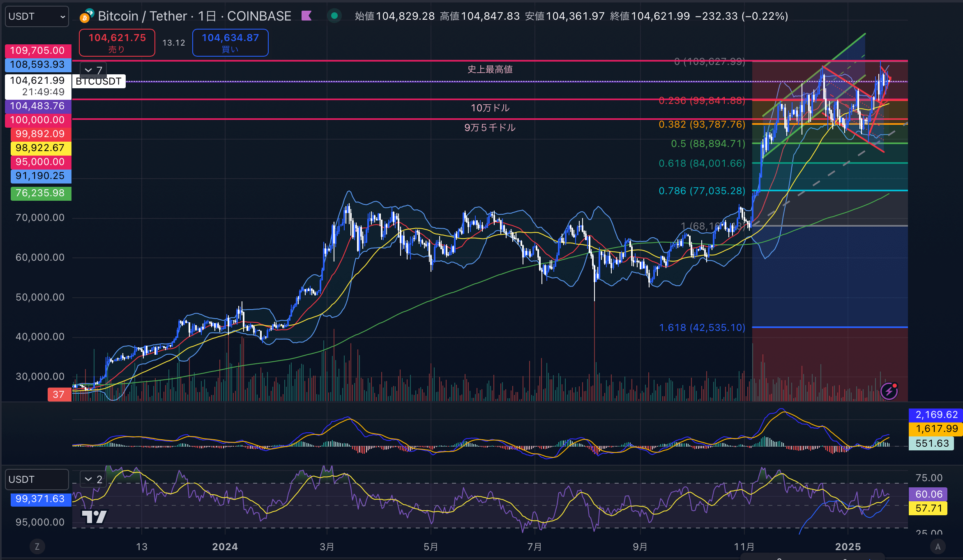This screenshot has width=963, height=560.
Task: Select the 109,705.00 price axis label
Action: coord(38,50)
